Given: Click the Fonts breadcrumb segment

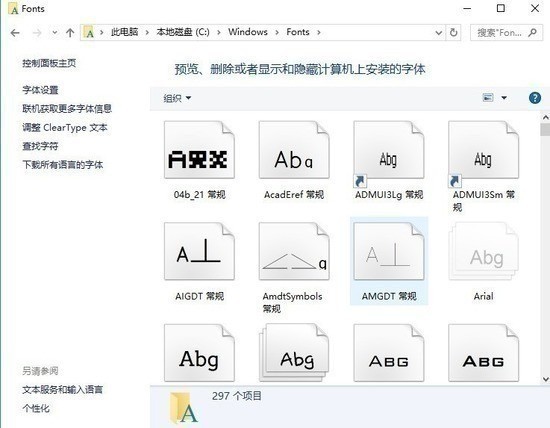Looking at the screenshot, I should point(298,32).
